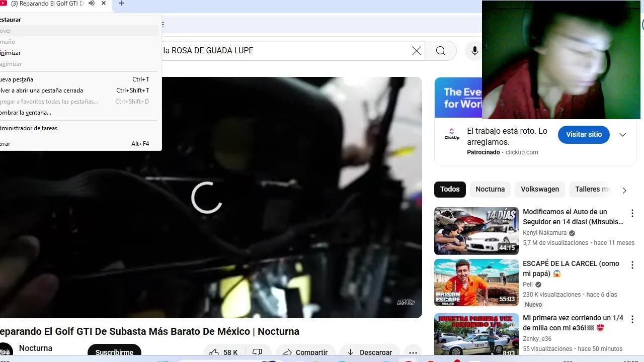Go to Peli's channel
The image size is (644, 362).
528,285
